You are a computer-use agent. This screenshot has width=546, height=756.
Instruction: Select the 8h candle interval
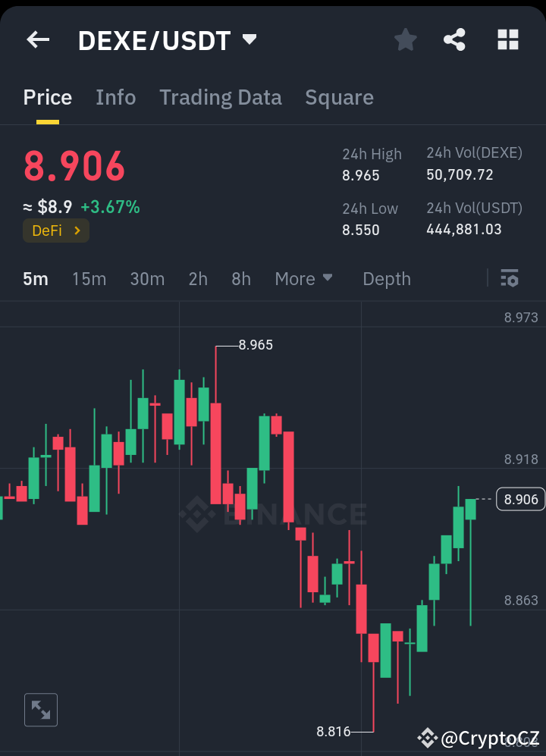pyautogui.click(x=240, y=279)
